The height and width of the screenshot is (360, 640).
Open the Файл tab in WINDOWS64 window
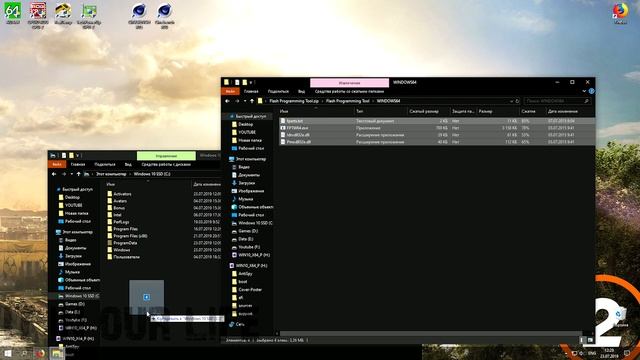coord(230,91)
